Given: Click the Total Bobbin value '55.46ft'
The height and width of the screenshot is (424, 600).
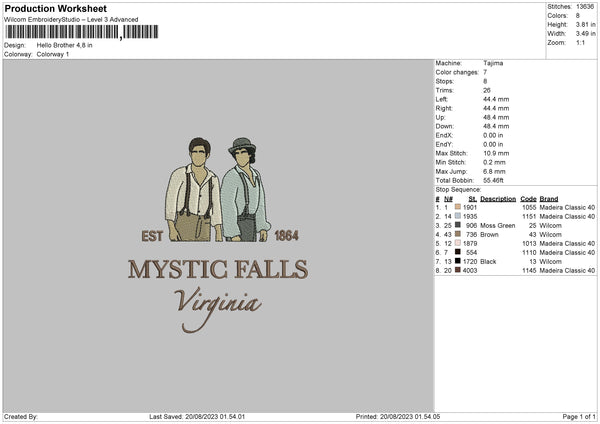Looking at the screenshot, I should coord(493,180).
